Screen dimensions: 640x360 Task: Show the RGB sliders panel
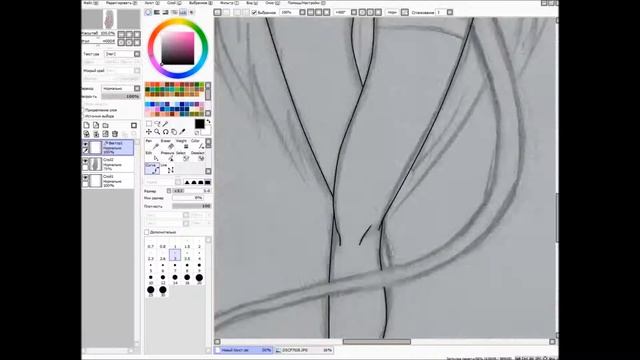coord(157,13)
